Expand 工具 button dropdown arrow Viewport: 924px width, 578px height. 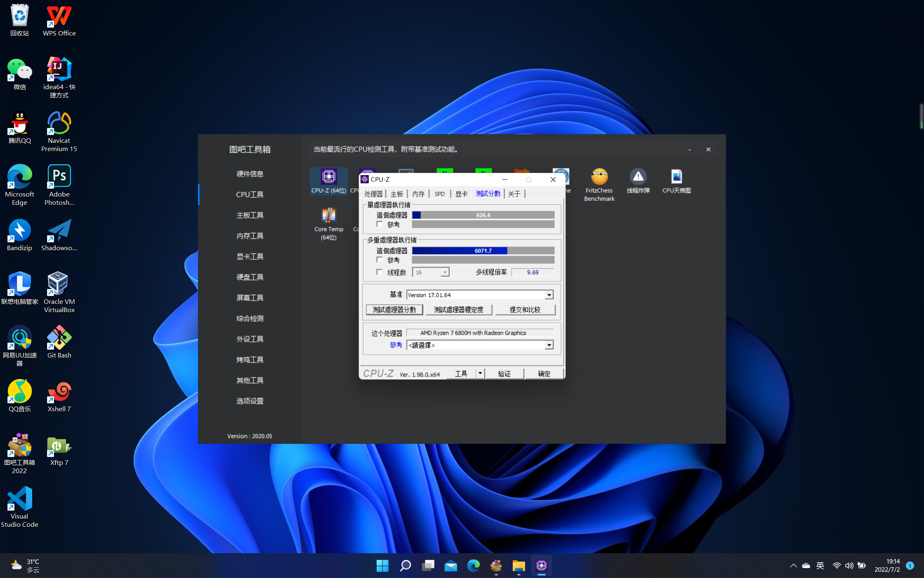(x=480, y=374)
